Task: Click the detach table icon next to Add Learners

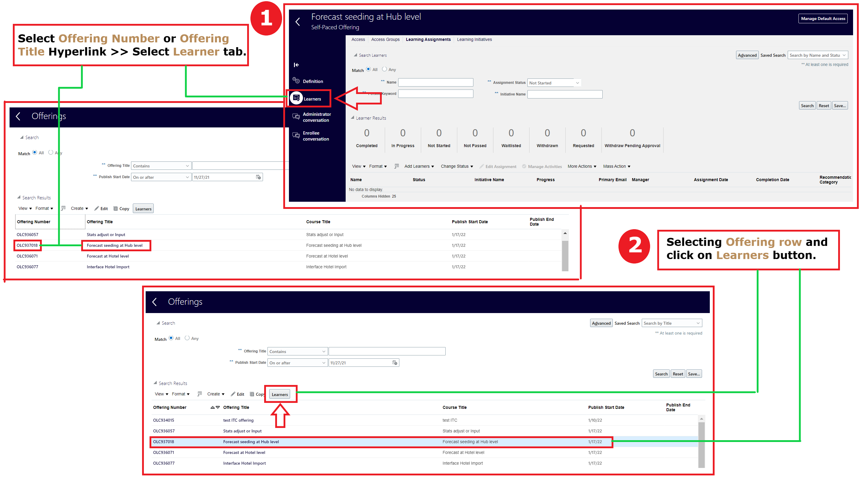Action: tap(397, 166)
